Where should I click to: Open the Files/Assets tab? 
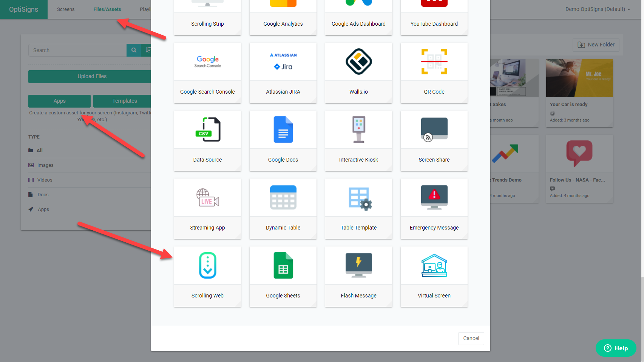(x=107, y=9)
